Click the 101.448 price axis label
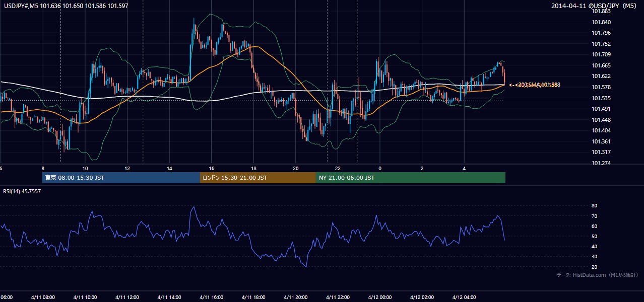Screen dimensions: 644x302 602,120
